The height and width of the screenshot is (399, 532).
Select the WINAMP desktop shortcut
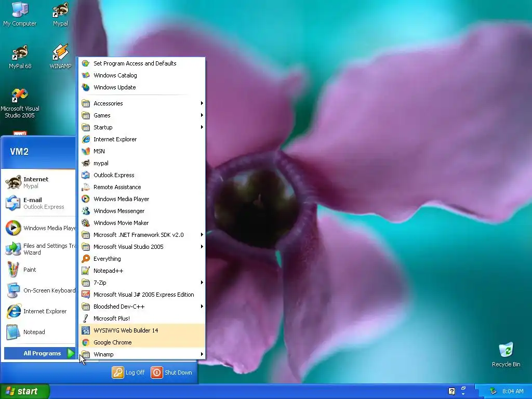point(60,56)
